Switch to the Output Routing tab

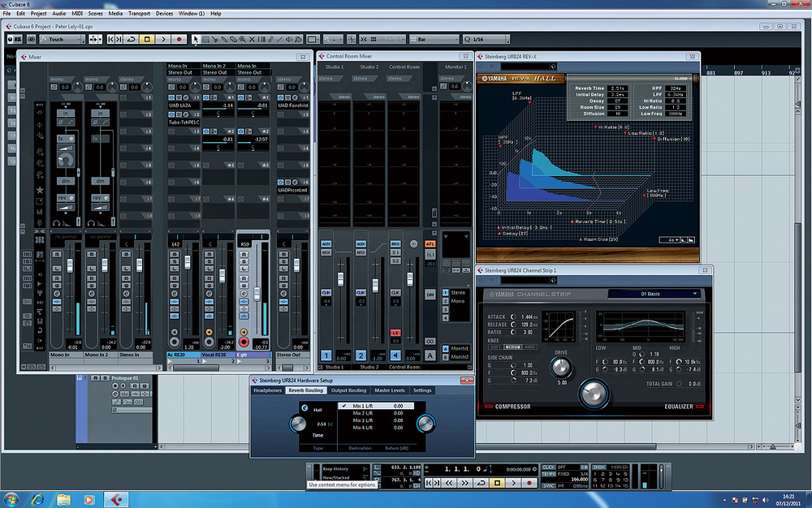(x=349, y=390)
